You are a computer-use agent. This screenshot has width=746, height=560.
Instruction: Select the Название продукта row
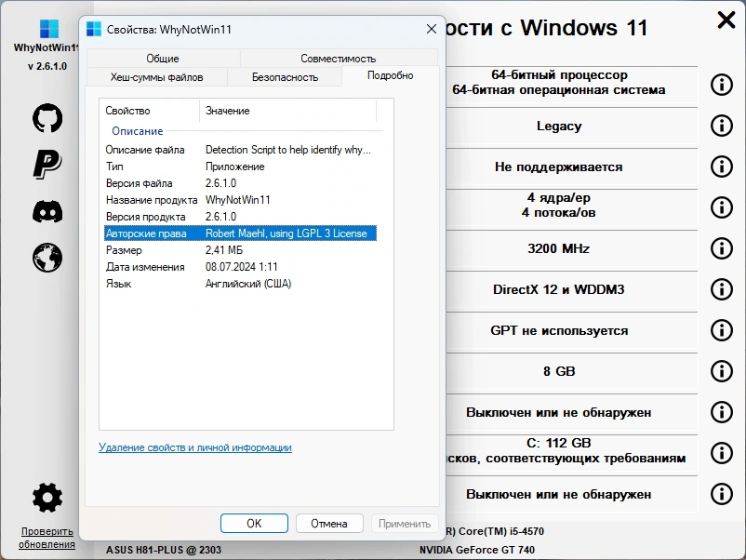coord(240,200)
